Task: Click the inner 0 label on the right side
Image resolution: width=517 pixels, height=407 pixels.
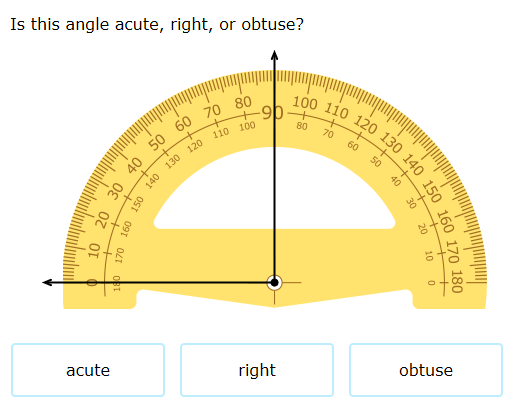Action: tap(431, 283)
